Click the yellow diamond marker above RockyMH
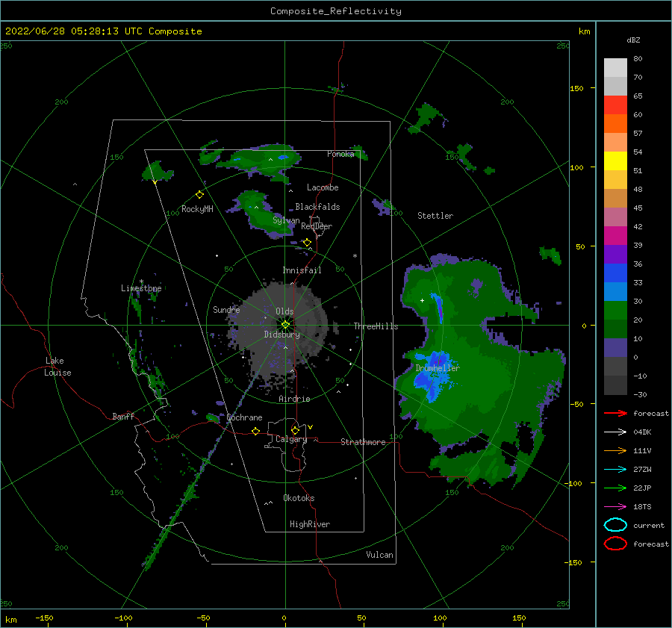672x628 pixels. (x=199, y=195)
